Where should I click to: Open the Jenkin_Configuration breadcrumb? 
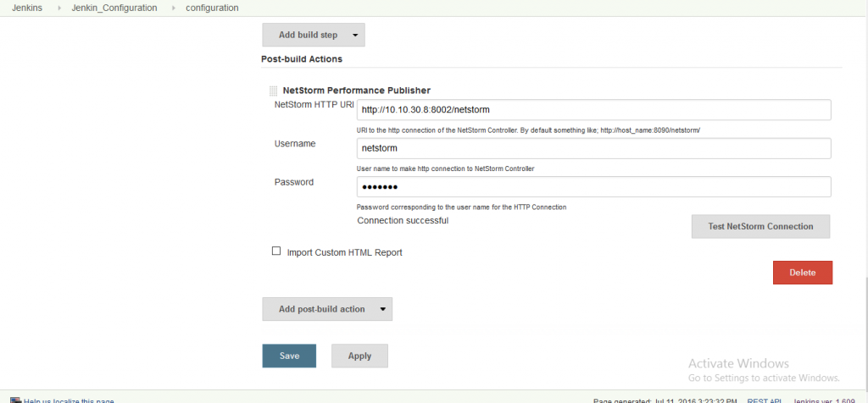114,8
